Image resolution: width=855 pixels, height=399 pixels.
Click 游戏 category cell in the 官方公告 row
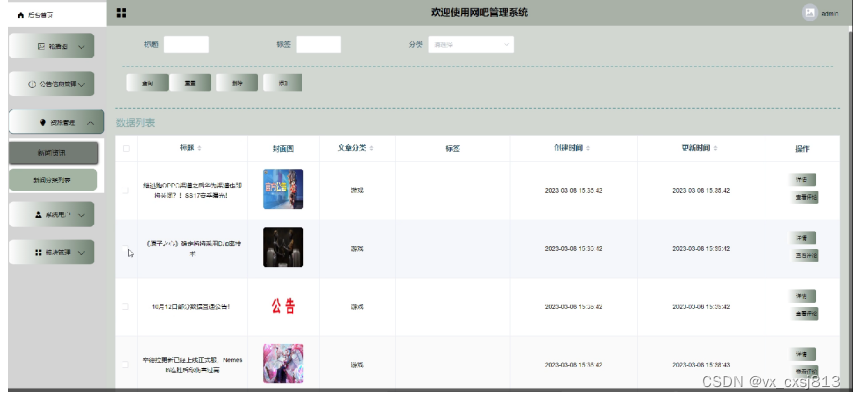coord(357,191)
